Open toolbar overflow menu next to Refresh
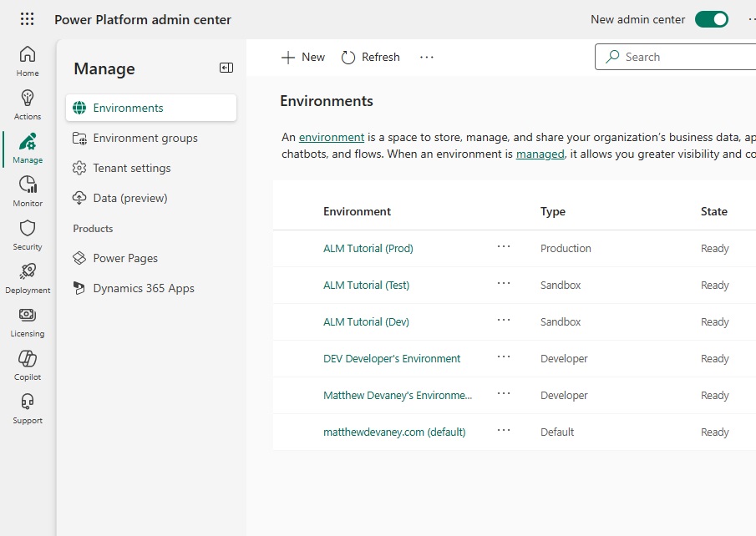 point(426,57)
